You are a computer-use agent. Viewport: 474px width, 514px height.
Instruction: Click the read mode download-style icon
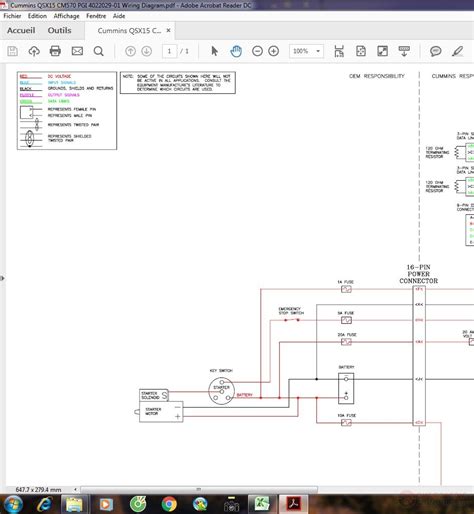(x=404, y=51)
